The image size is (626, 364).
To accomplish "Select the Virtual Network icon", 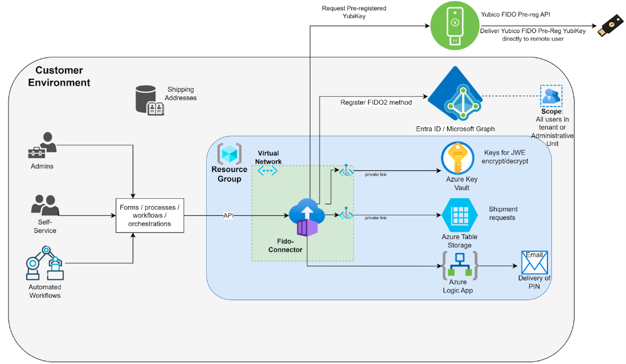I will [268, 170].
